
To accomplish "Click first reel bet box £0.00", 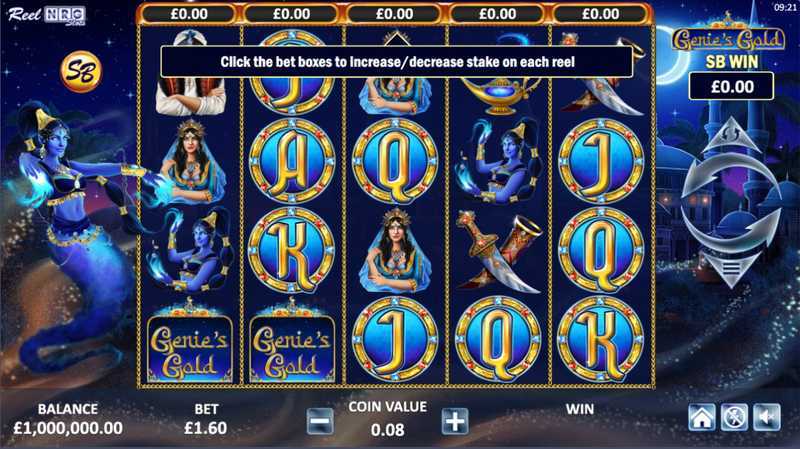I will click(189, 14).
